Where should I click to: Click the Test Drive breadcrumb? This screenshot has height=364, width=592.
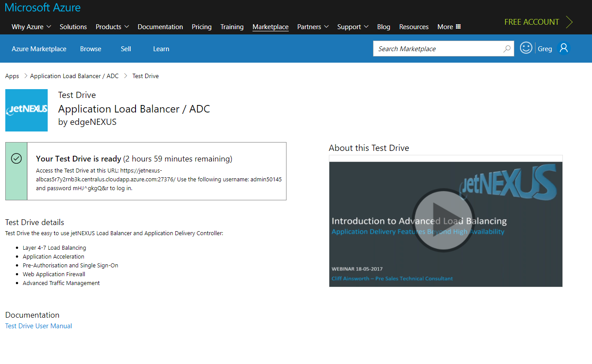[145, 76]
